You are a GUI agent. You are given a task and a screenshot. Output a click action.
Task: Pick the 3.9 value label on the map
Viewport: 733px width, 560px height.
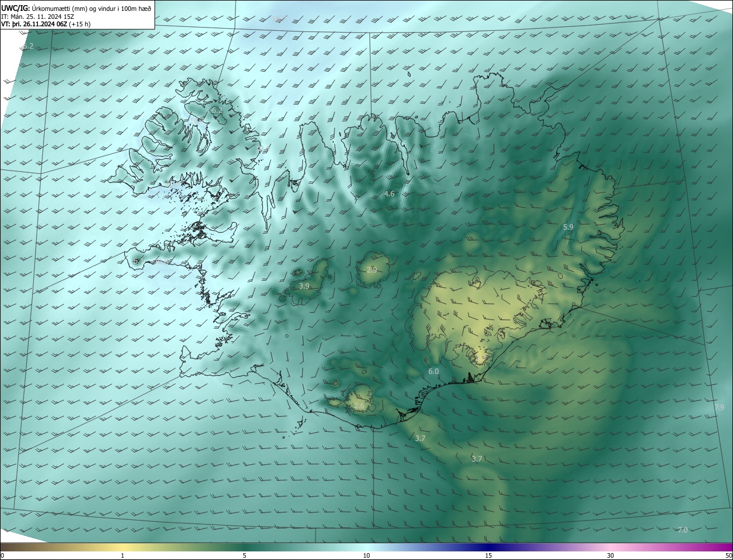[304, 286]
